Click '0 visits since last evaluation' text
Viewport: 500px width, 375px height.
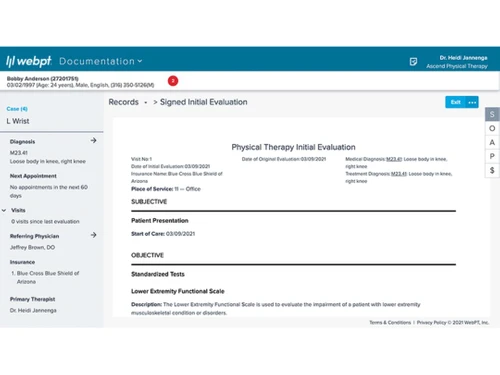(x=45, y=221)
